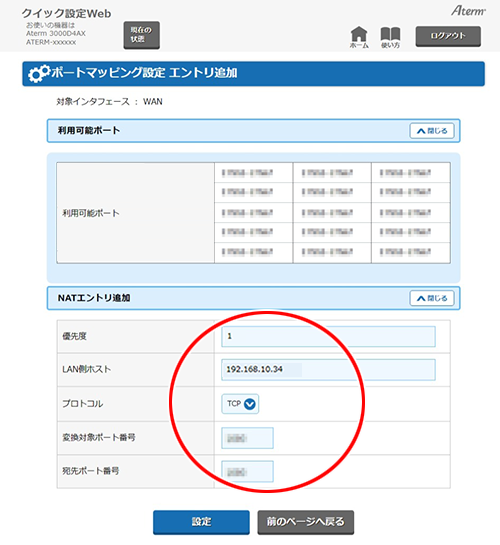
Task: Click the 優先度 priority input field
Action: click(x=328, y=336)
